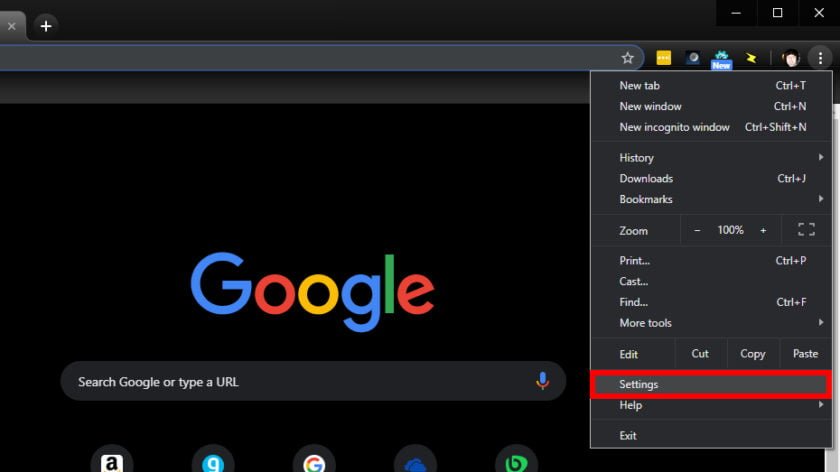Open the Google shortcut tile

[x=314, y=463]
